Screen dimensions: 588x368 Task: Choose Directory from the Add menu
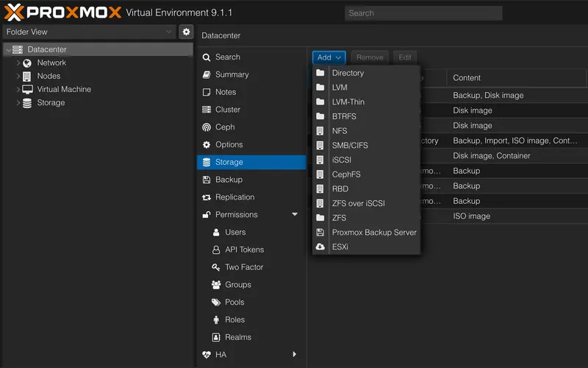click(366, 73)
